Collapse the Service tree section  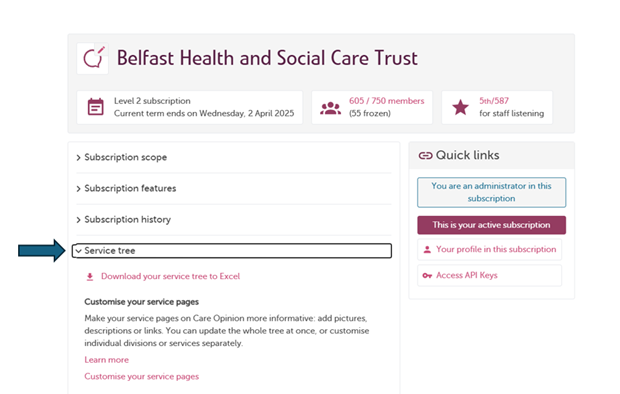point(232,251)
